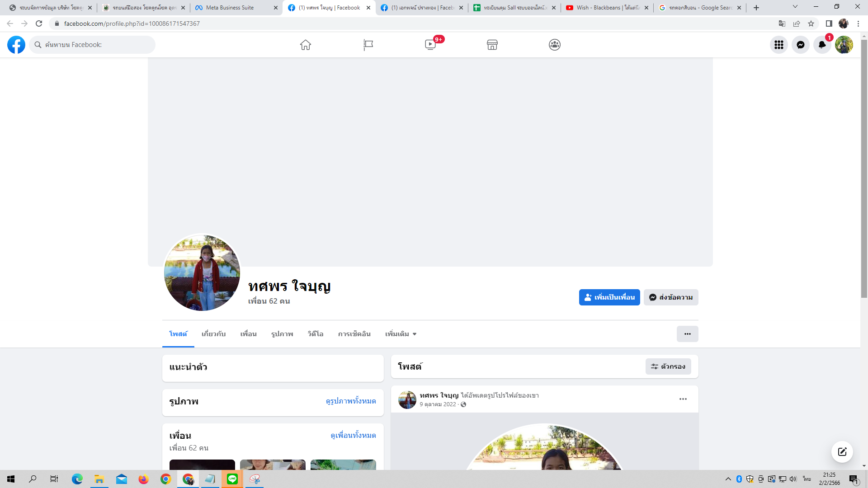Open the post options three-dots menu
This screenshot has height=488, width=868.
[683, 399]
